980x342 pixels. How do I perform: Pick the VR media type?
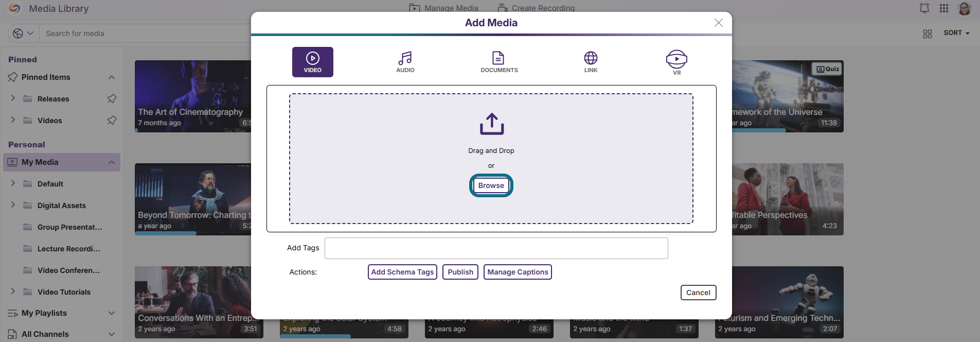point(676,62)
